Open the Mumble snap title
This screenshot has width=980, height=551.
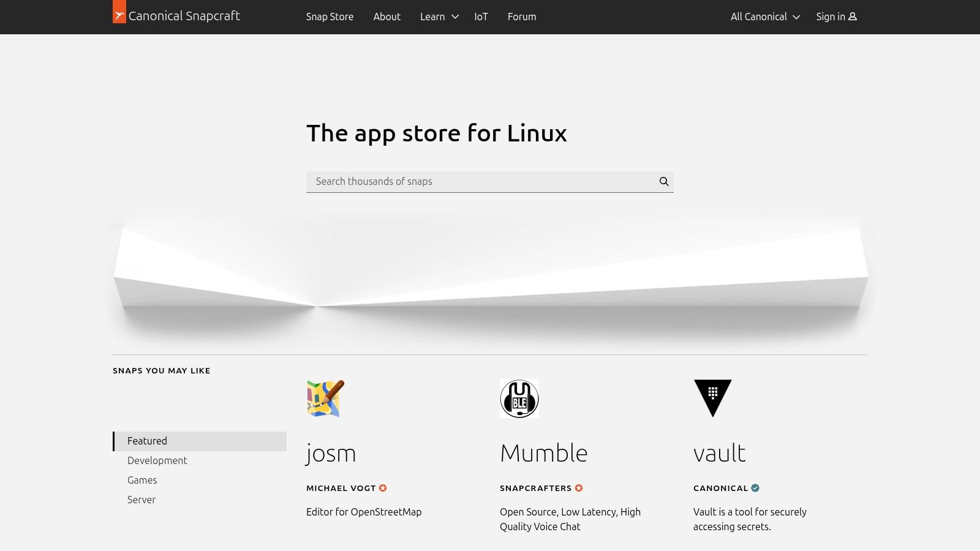(543, 453)
